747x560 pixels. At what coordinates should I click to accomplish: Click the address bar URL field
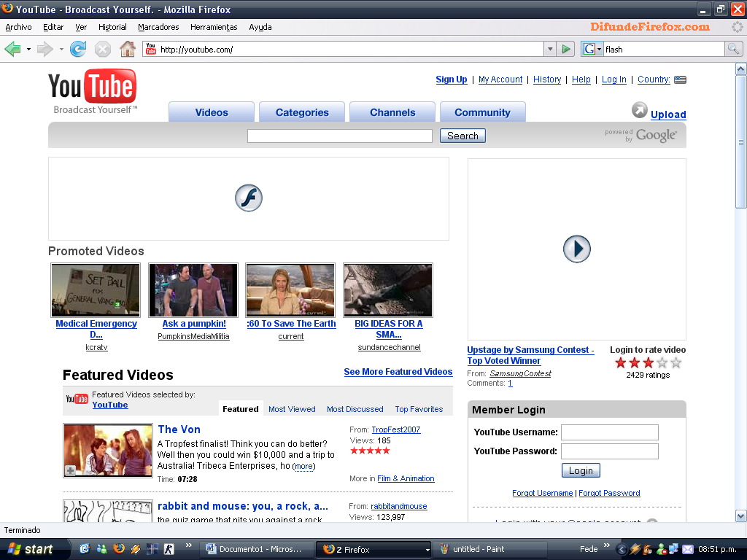343,49
